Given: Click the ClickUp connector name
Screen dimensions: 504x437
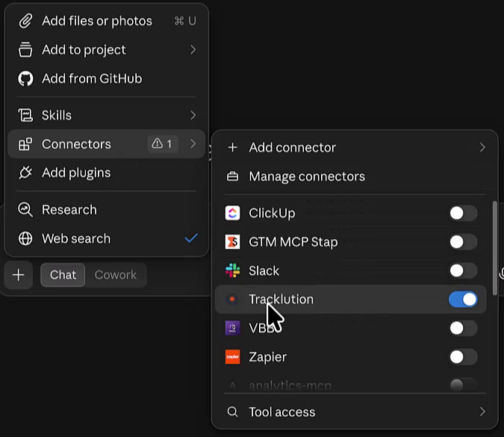Looking at the screenshot, I should [x=272, y=213].
